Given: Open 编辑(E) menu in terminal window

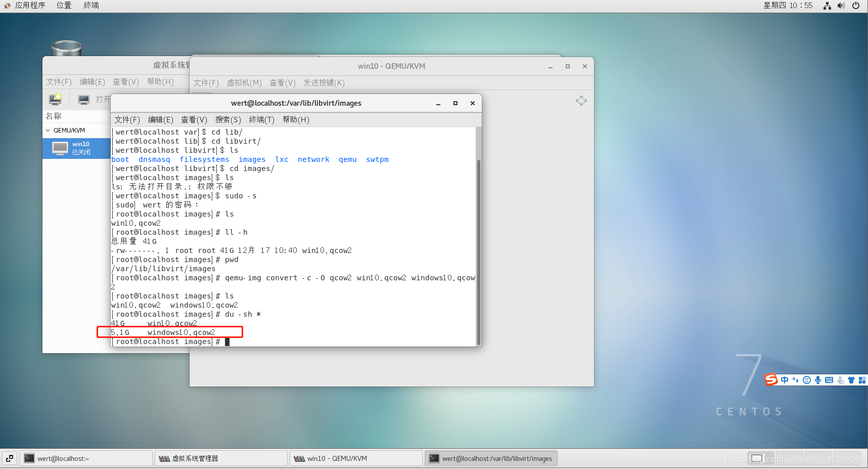Looking at the screenshot, I should point(160,119).
